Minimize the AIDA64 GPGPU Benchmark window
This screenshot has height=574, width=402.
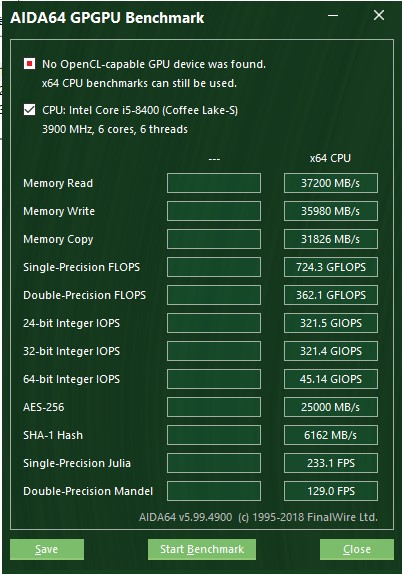333,16
